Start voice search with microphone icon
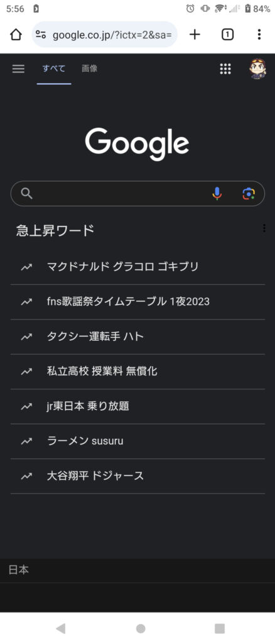The width and height of the screenshot is (275, 644). coord(217,194)
